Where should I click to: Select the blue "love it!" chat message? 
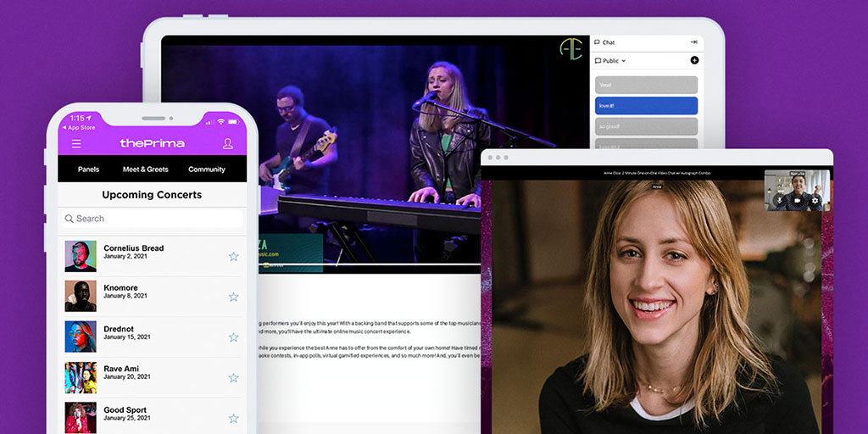[x=646, y=106]
